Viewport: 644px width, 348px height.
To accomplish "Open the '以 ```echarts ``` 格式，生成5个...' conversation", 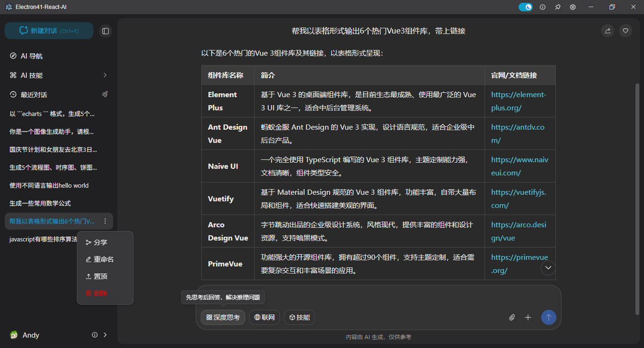I will pyautogui.click(x=59, y=114).
